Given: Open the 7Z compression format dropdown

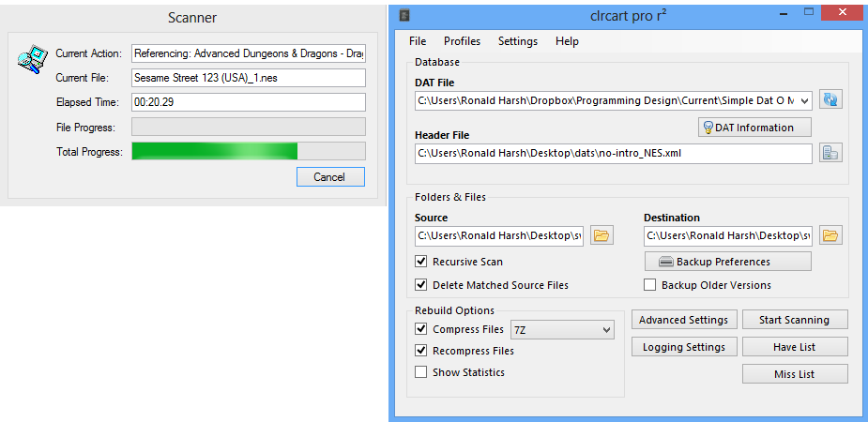Looking at the screenshot, I should point(562,330).
